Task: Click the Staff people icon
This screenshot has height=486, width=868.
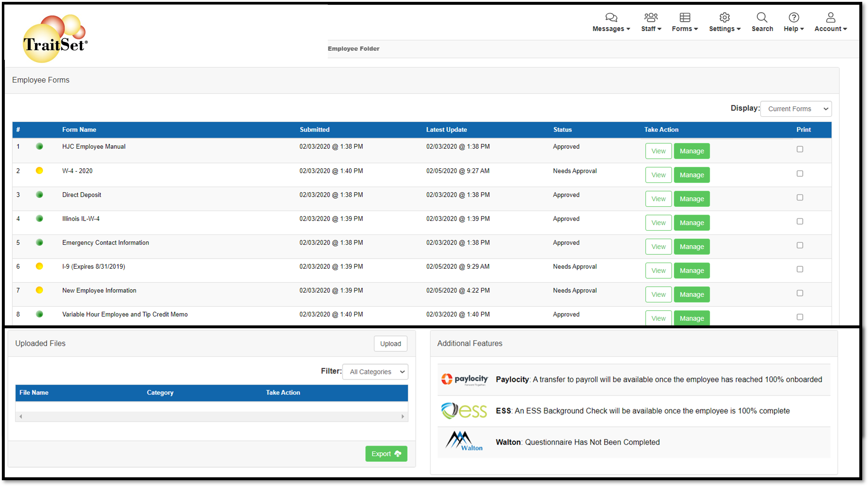Action: click(651, 17)
